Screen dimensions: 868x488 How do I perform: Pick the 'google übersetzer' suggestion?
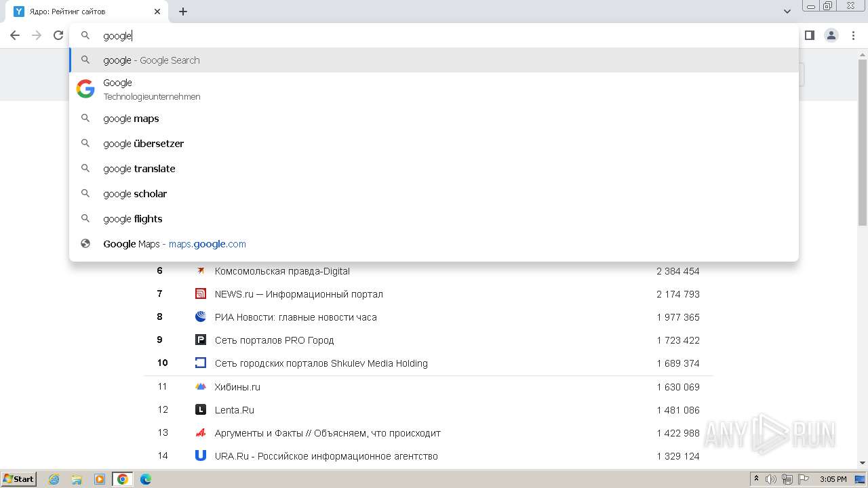click(x=434, y=144)
